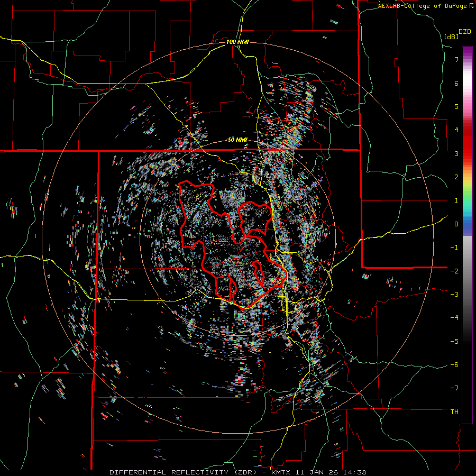The height and width of the screenshot is (476, 476).
Task: Click the KMTX radar station identifier
Action: [x=280, y=472]
